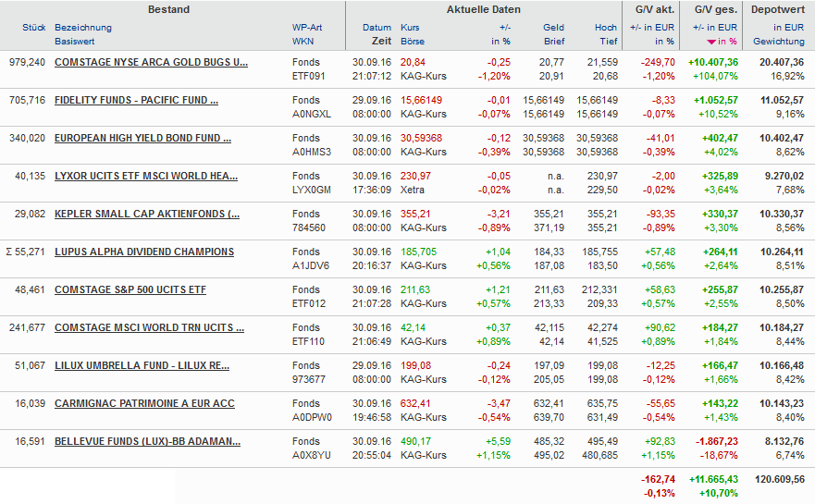
Task: Open FIDELITY FUNDS - PACIFIC FUND details
Action: point(136,100)
